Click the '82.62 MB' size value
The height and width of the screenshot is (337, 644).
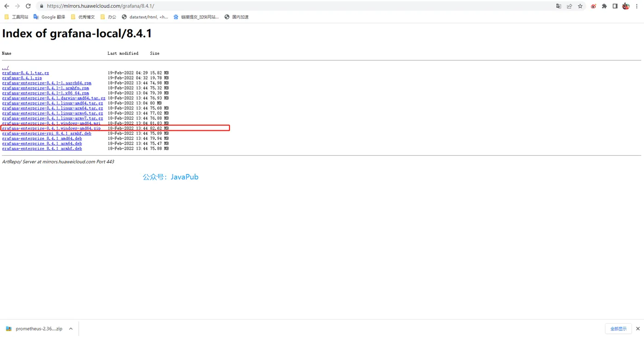(159, 128)
